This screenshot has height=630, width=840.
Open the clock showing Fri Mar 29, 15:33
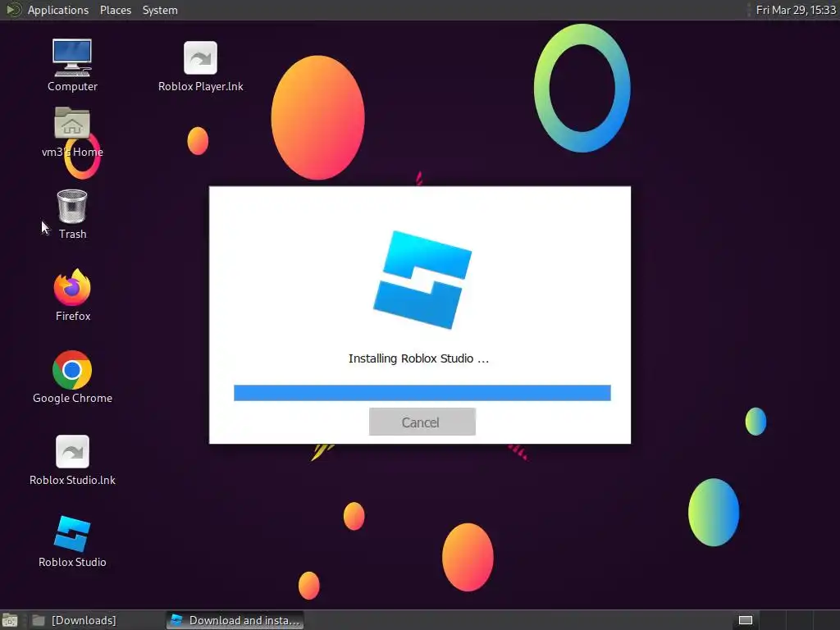tap(796, 10)
